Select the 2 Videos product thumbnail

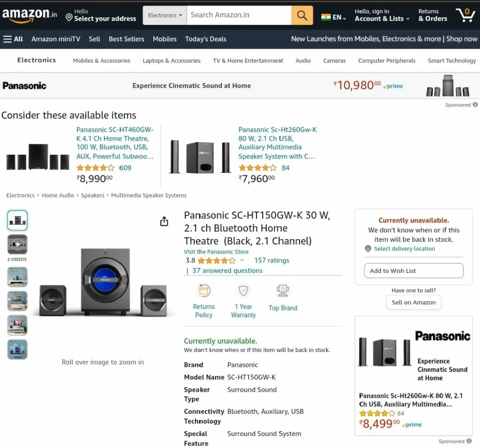17,245
